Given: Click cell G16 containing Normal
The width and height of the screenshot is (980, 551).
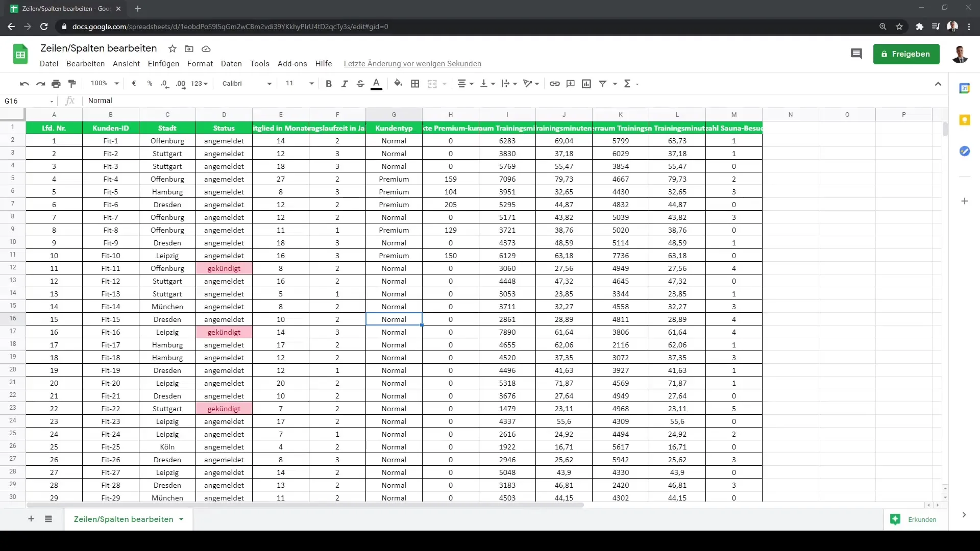Looking at the screenshot, I should pos(394,319).
